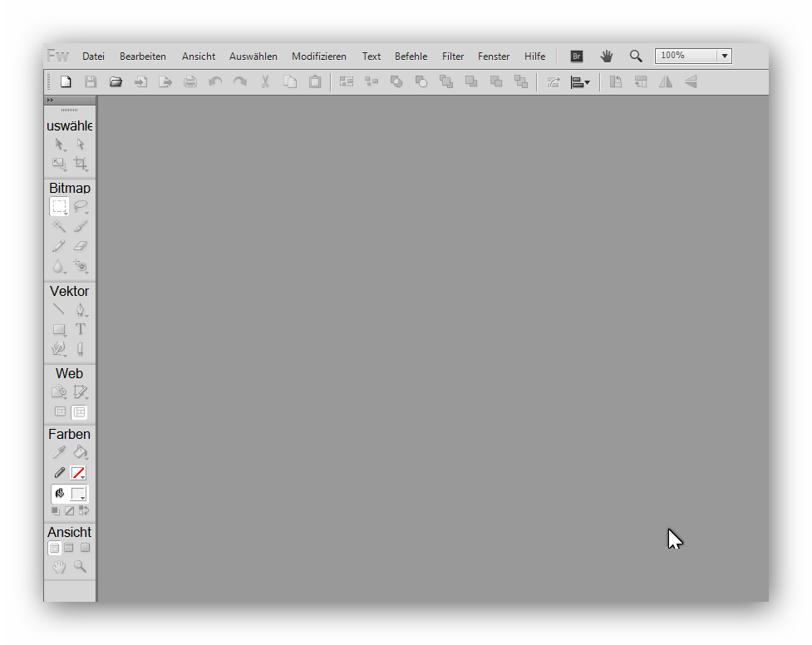Screen dimensions: 812x645
Task: Open the stroke color swatch
Action: coord(78,473)
